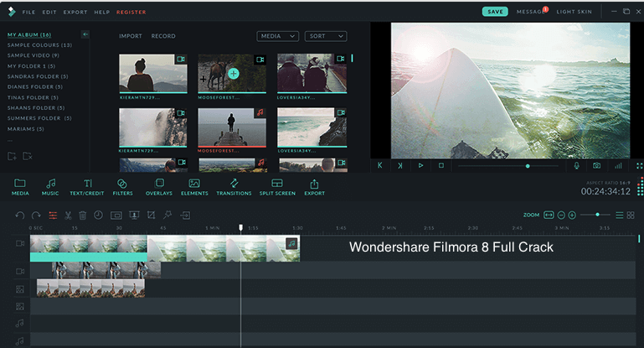Open the Overlays panel

[x=159, y=187]
